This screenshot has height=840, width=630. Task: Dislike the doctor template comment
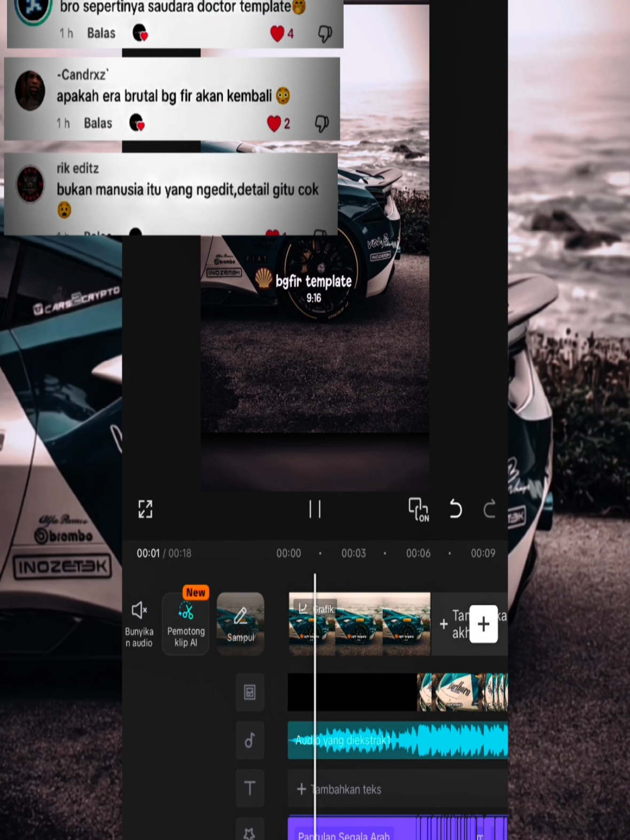pyautogui.click(x=325, y=34)
